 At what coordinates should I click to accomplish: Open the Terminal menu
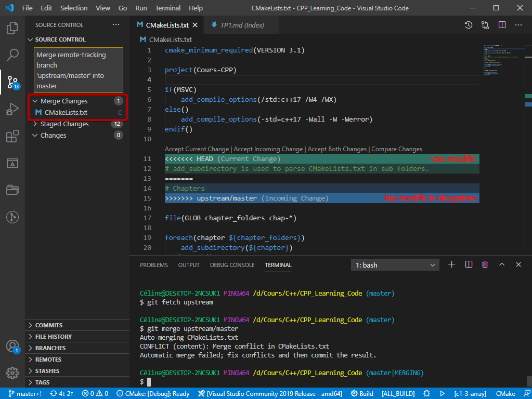click(167, 8)
